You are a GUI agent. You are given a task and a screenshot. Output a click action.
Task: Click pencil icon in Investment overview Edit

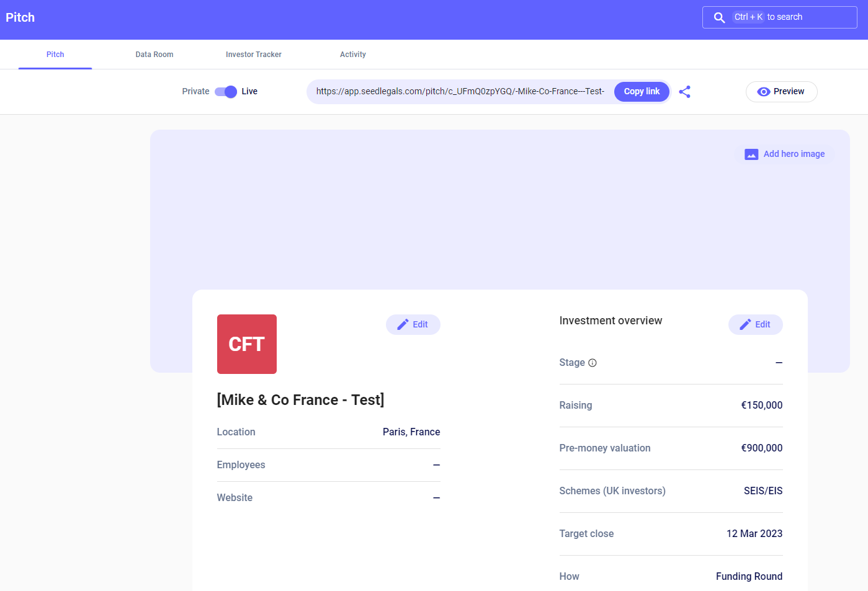pyautogui.click(x=745, y=324)
